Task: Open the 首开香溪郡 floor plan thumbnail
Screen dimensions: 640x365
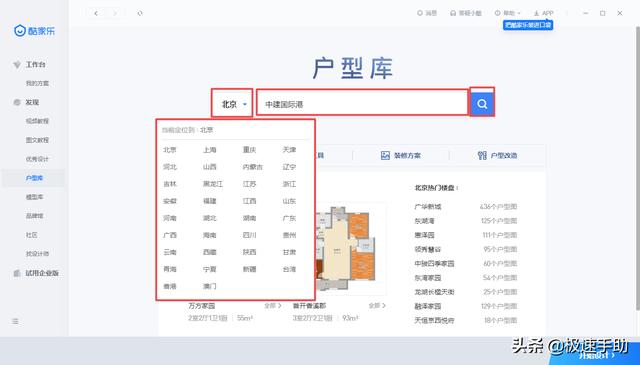Action: (350, 248)
